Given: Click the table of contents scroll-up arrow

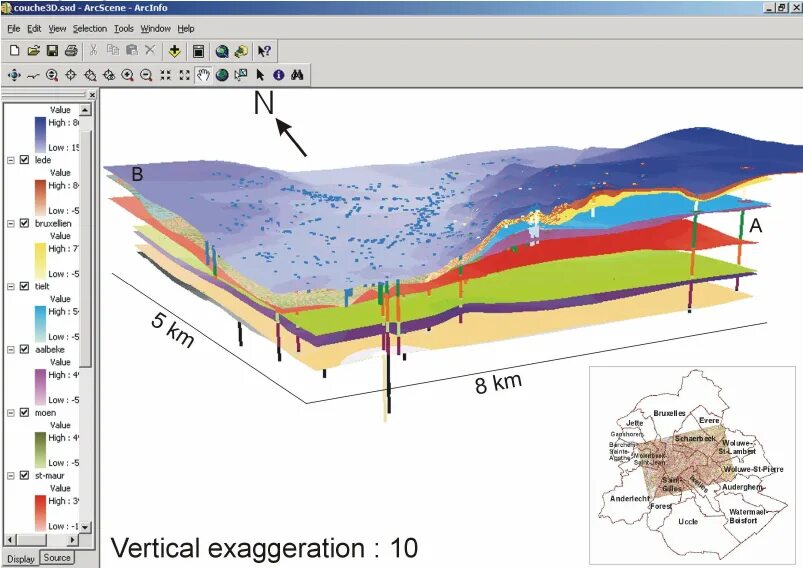Looking at the screenshot, I should pos(85,110).
